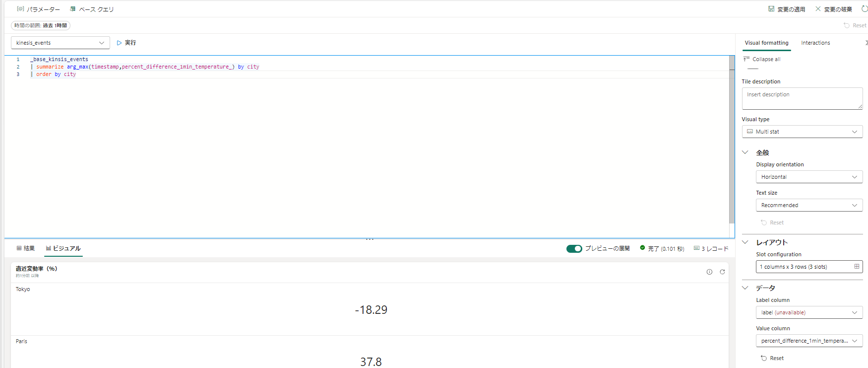
Task: Open ベース クエリ base queries
Action: point(92,9)
